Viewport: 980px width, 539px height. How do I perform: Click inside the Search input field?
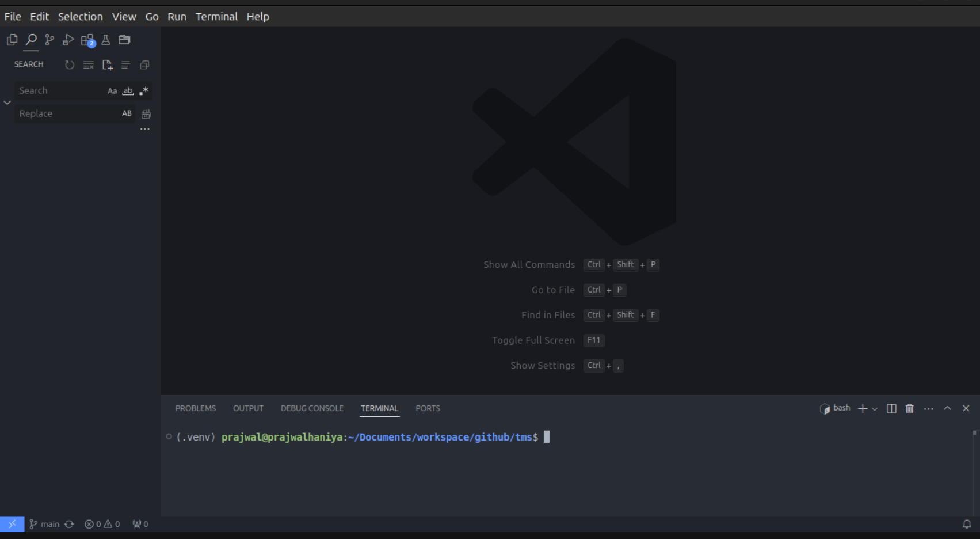(58, 90)
